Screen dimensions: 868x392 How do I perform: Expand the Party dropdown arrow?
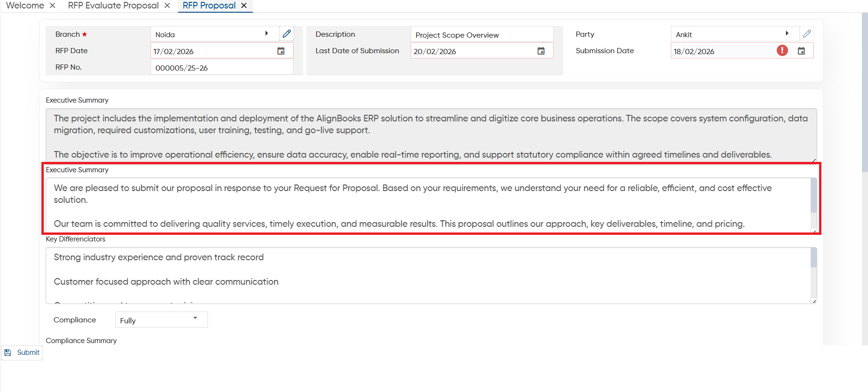787,33
